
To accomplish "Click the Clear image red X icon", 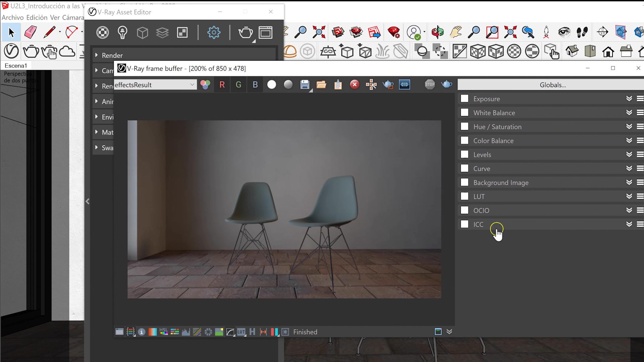I will 355,85.
